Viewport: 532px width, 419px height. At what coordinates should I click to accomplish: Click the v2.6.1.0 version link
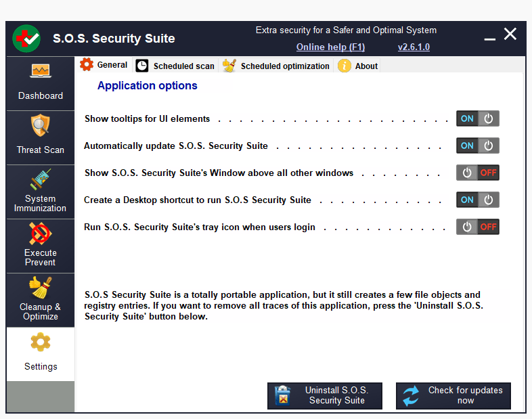click(x=414, y=47)
